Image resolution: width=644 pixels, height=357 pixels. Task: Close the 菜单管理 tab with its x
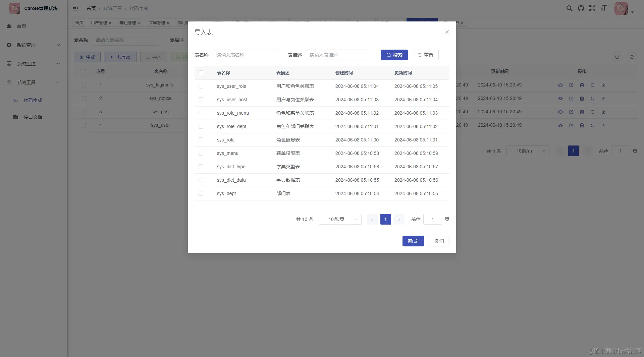[168, 23]
